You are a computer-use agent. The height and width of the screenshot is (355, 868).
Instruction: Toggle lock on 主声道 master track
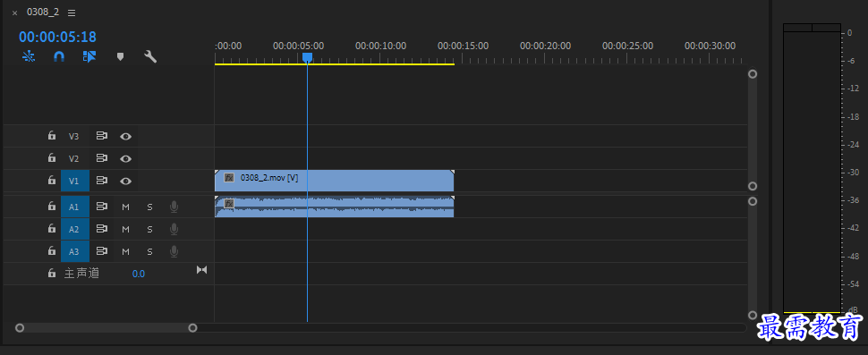(x=52, y=273)
